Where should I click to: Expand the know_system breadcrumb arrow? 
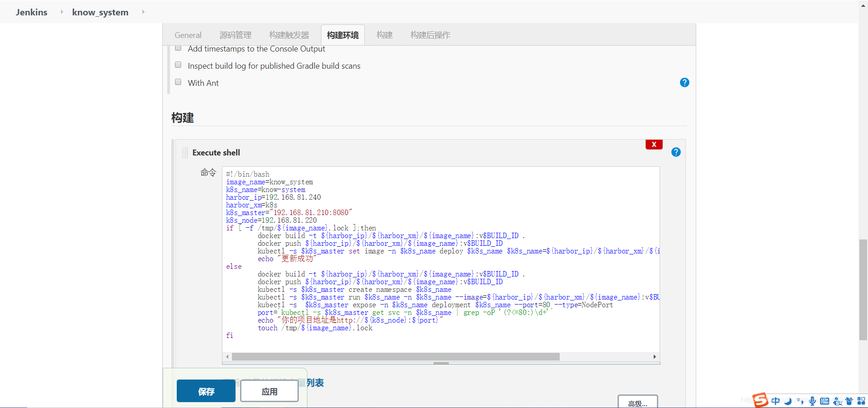[x=143, y=12]
